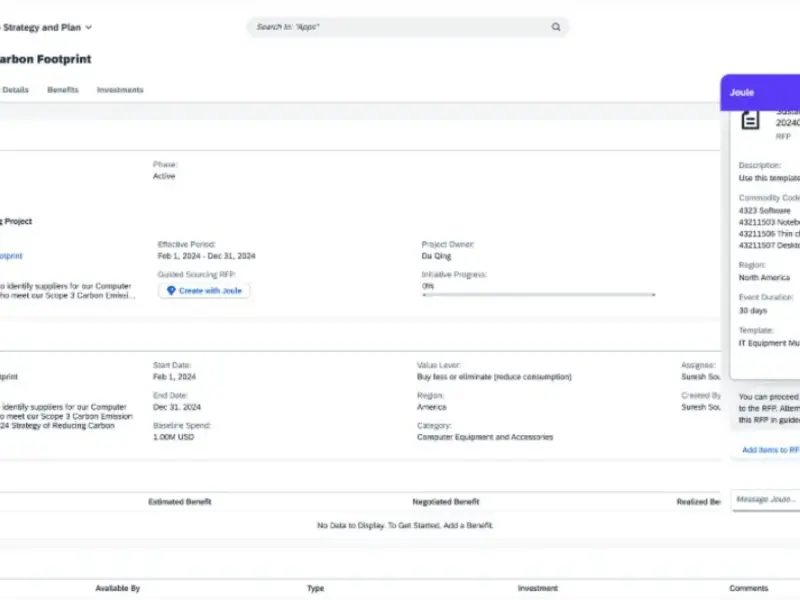Click the Available By column header
Image resolution: width=800 pixels, height=600 pixels.
click(118, 588)
